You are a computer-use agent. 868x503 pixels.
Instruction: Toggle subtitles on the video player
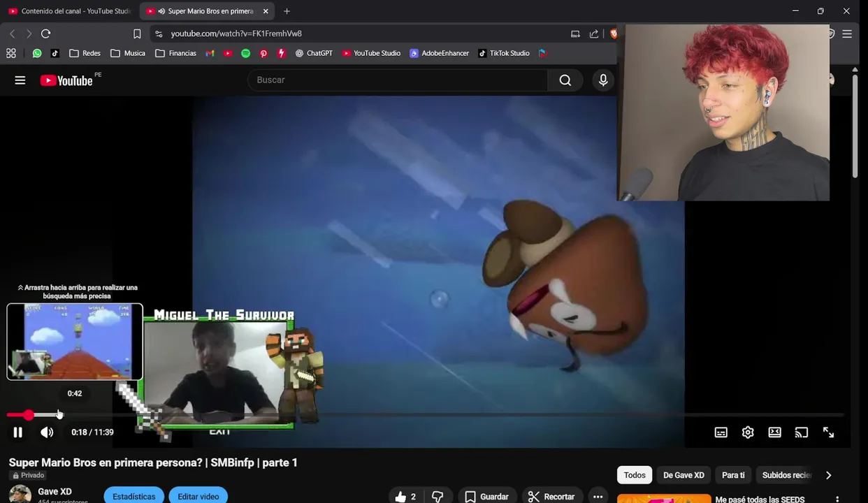pos(721,432)
